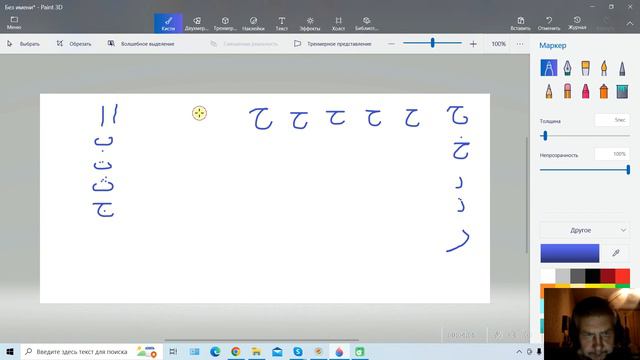Pick the bright red color swatch
This screenshot has height=360, width=640.
tap(622, 276)
